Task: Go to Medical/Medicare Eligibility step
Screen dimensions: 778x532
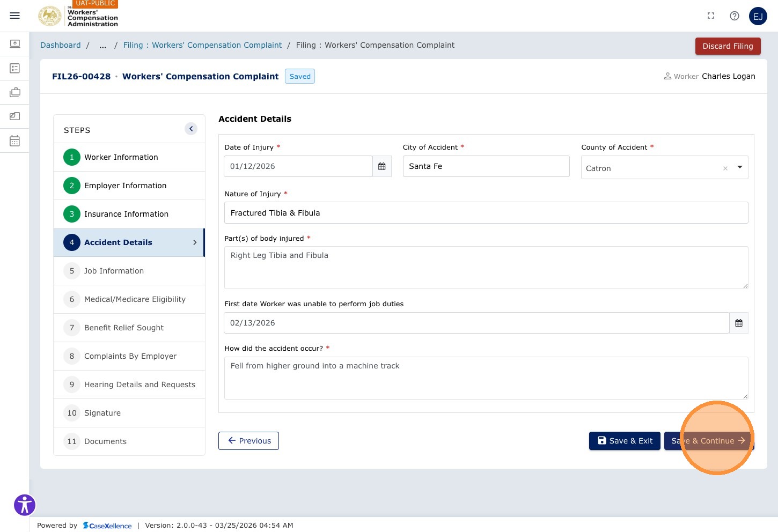Action: click(x=129, y=299)
